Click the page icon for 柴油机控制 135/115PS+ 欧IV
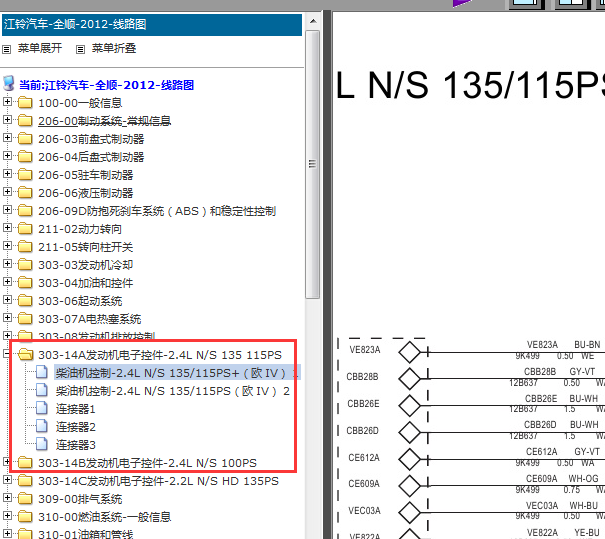The width and height of the screenshot is (605, 539). (x=42, y=372)
